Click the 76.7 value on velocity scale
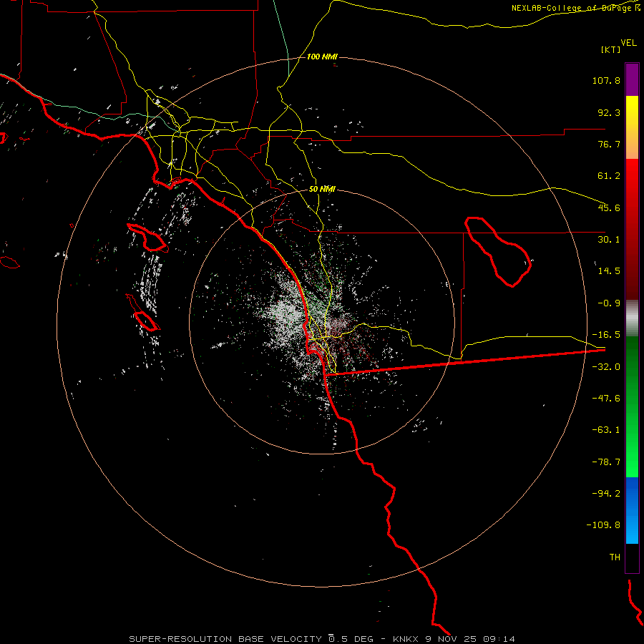 click(x=609, y=144)
